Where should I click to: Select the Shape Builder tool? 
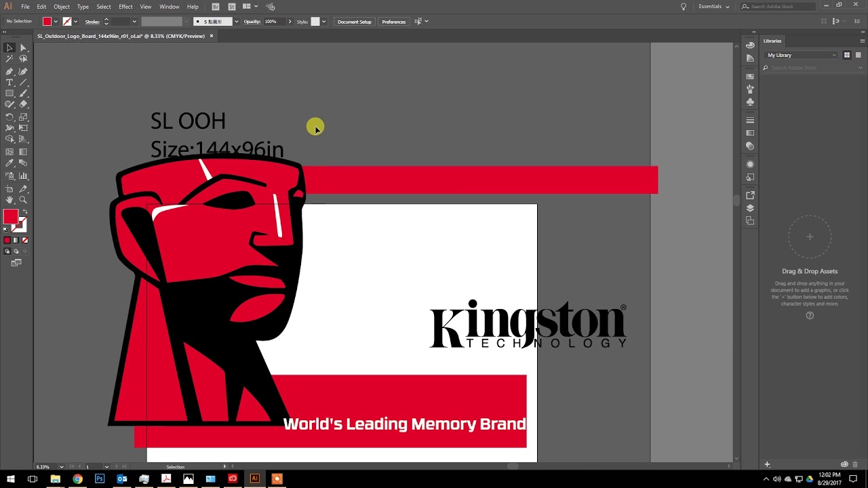pyautogui.click(x=9, y=139)
